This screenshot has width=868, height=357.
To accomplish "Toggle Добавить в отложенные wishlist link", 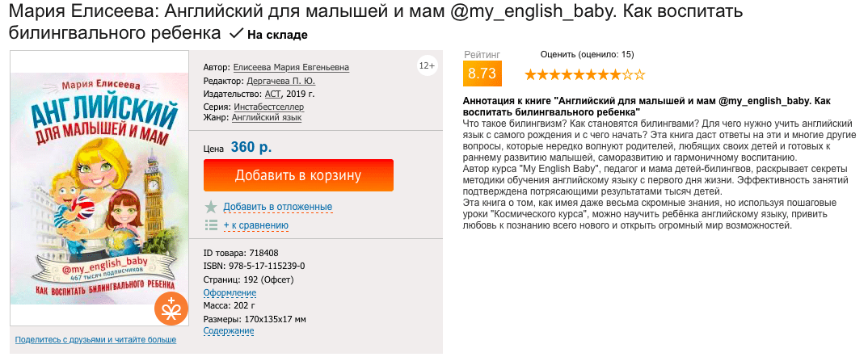I will point(277,207).
